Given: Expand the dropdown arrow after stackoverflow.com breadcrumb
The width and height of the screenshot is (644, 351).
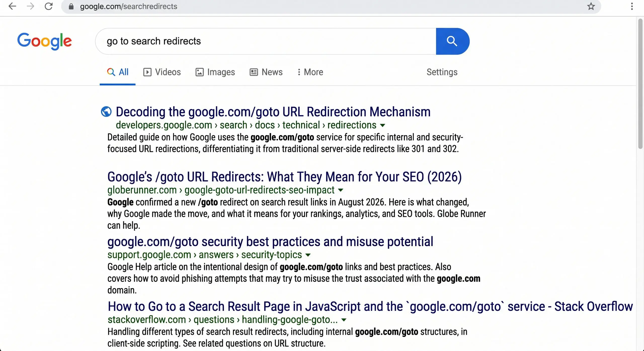Looking at the screenshot, I should (x=344, y=320).
